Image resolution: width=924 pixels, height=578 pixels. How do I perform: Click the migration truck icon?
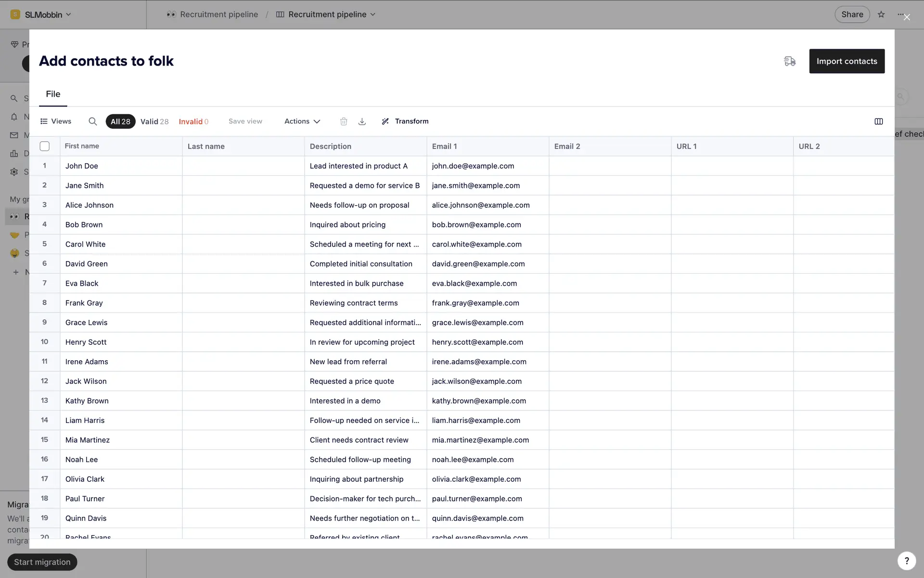point(789,61)
